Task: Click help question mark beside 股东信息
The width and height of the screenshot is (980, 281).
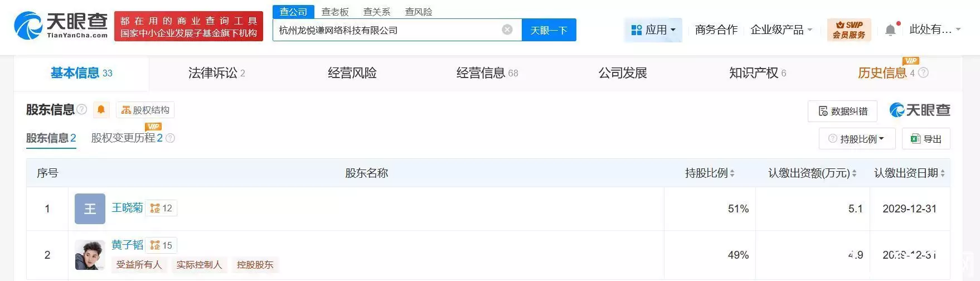Action: (x=82, y=109)
